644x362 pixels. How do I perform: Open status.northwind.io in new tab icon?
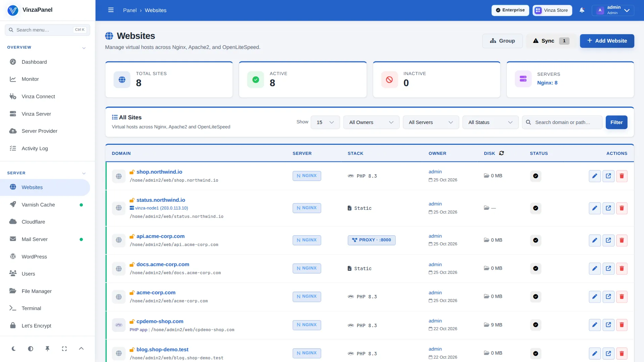point(608,208)
